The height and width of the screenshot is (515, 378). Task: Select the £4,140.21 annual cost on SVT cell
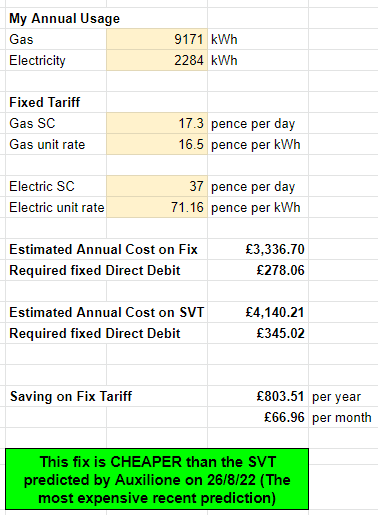[258, 312]
